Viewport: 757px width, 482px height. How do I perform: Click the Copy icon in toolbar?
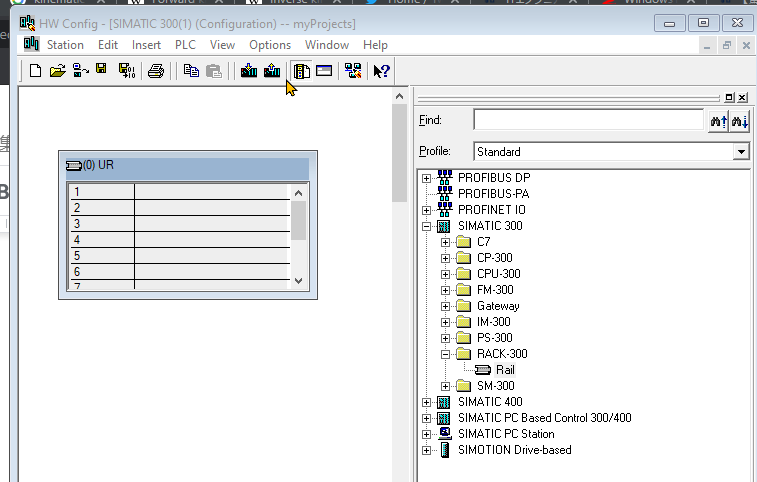click(191, 71)
